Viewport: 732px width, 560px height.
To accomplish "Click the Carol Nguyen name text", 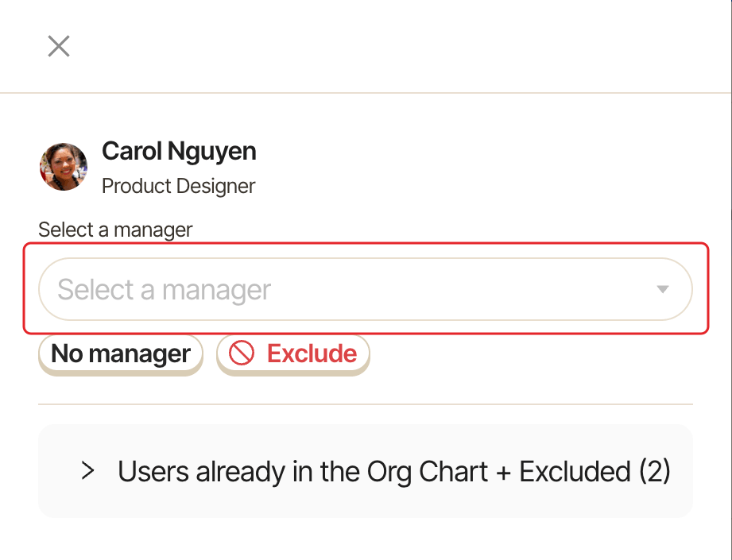I will pyautogui.click(x=180, y=151).
